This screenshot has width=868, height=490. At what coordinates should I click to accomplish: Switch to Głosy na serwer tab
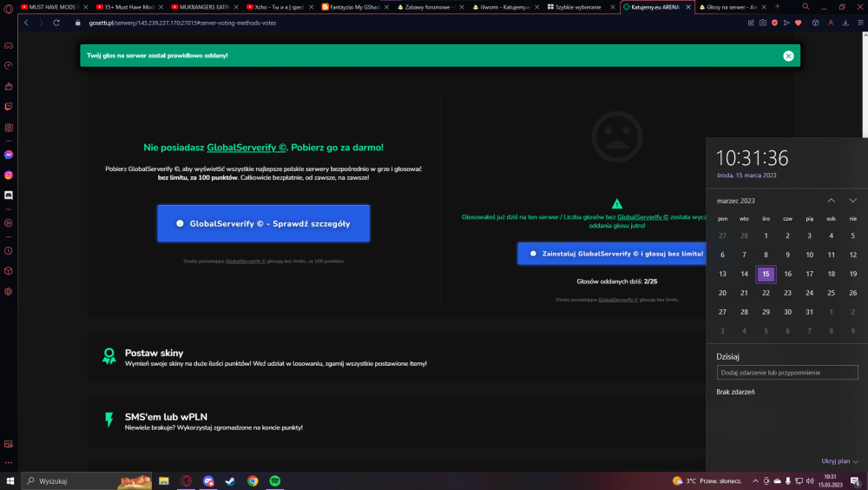click(x=728, y=7)
